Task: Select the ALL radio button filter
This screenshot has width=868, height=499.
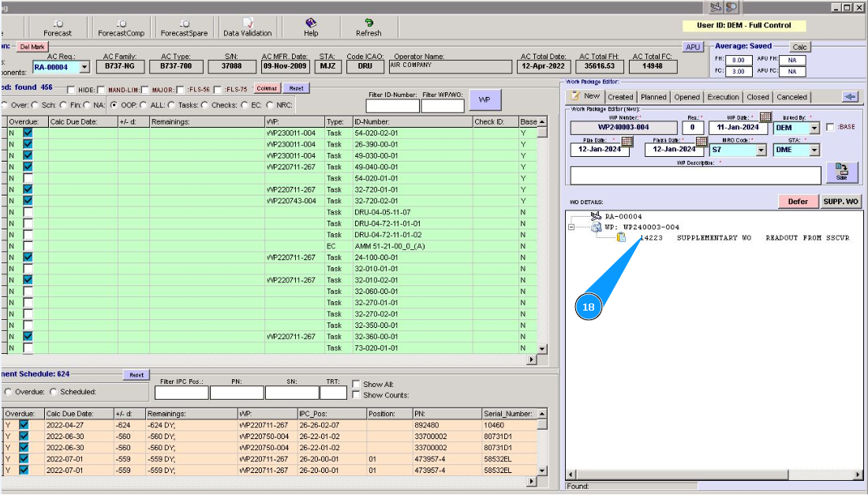Action: tap(143, 105)
